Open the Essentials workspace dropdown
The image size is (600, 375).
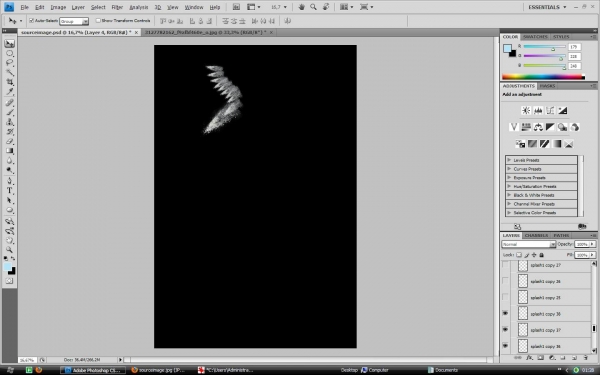547,7
